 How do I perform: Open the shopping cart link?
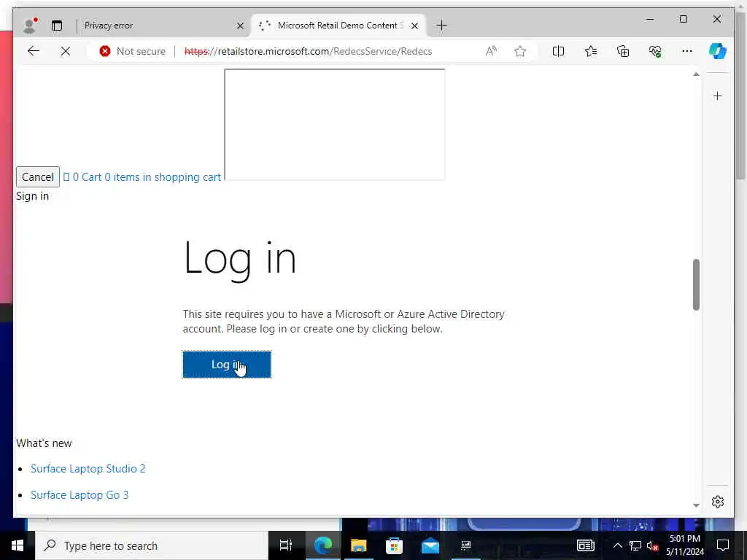point(142,177)
